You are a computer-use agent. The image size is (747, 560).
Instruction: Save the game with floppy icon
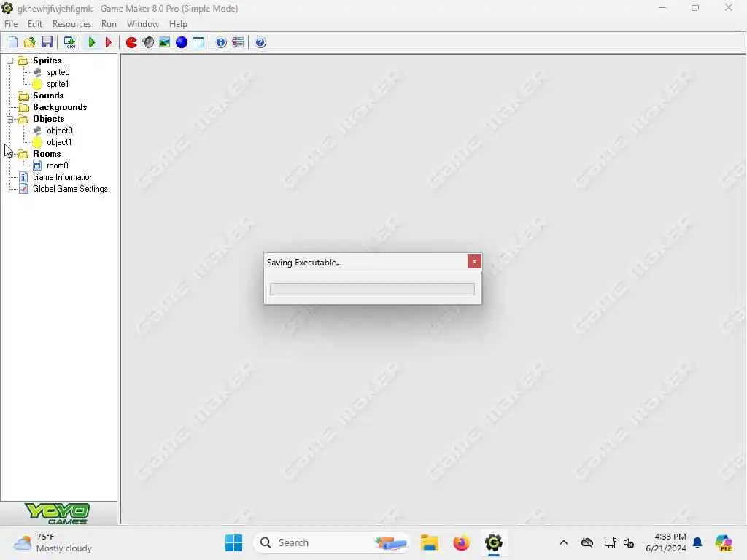coord(47,42)
